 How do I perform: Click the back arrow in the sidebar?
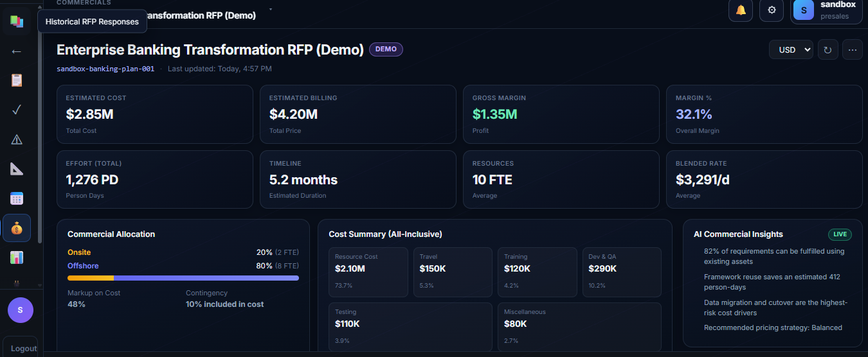(17, 51)
